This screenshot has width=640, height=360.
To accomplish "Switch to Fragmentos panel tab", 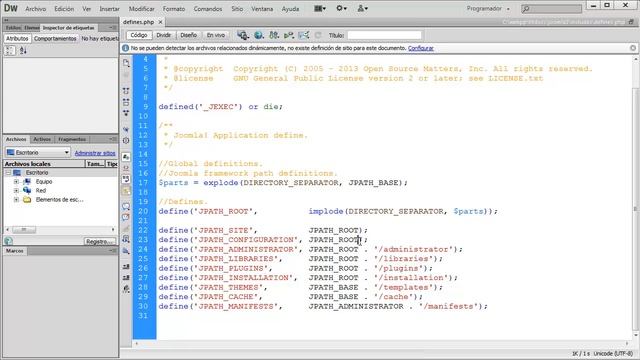I will click(72, 139).
